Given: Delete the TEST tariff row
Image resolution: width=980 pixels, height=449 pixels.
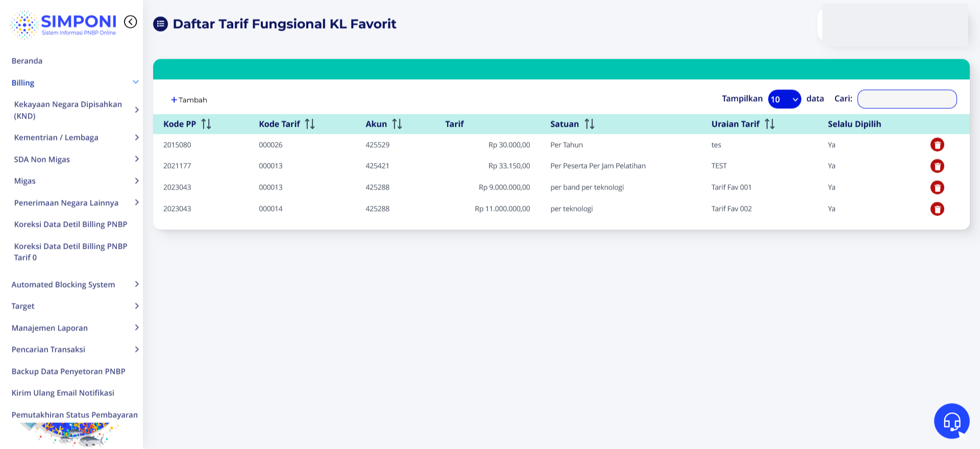Looking at the screenshot, I should click(x=937, y=166).
